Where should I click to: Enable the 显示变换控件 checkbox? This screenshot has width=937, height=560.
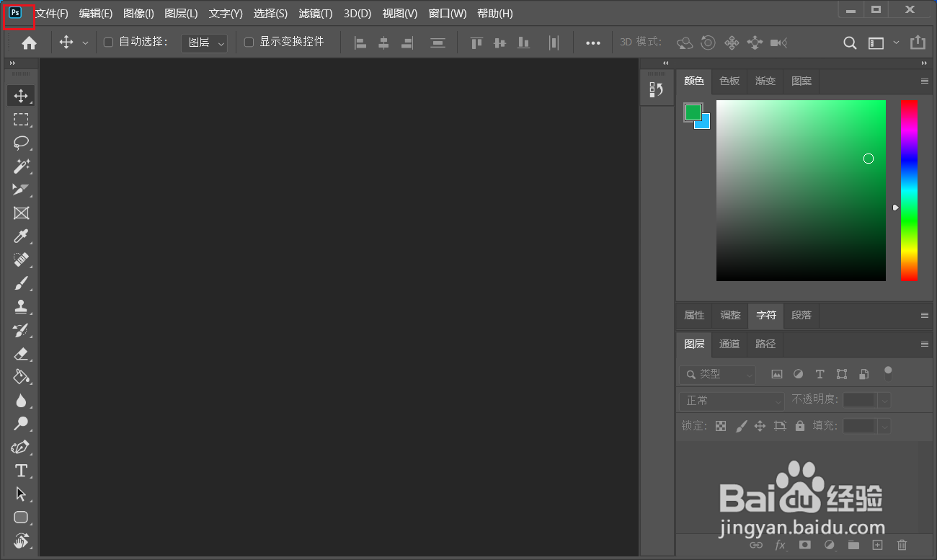click(249, 43)
